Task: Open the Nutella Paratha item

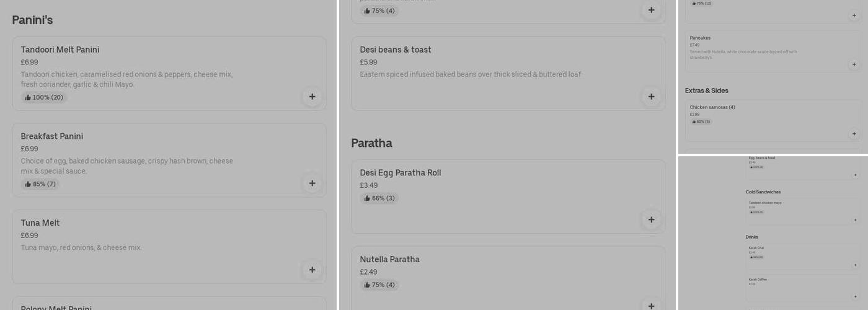Action: 389,259
